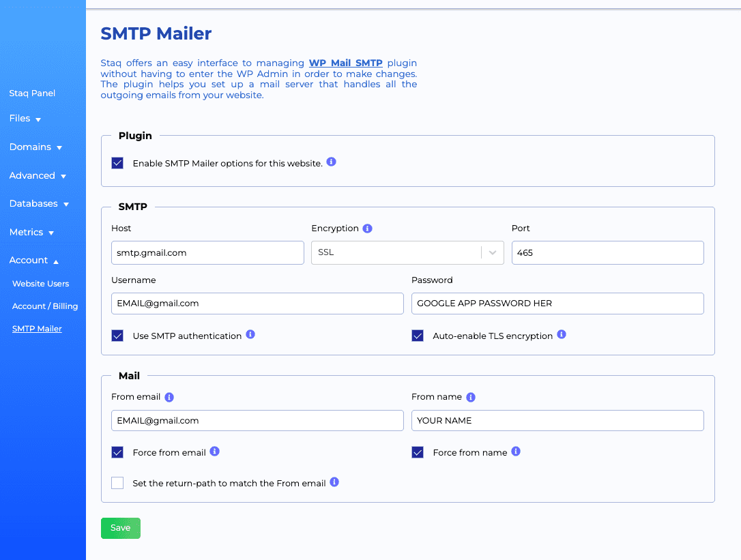Toggle Use SMTP authentication checkbox
This screenshot has width=741, height=560.
(x=117, y=336)
